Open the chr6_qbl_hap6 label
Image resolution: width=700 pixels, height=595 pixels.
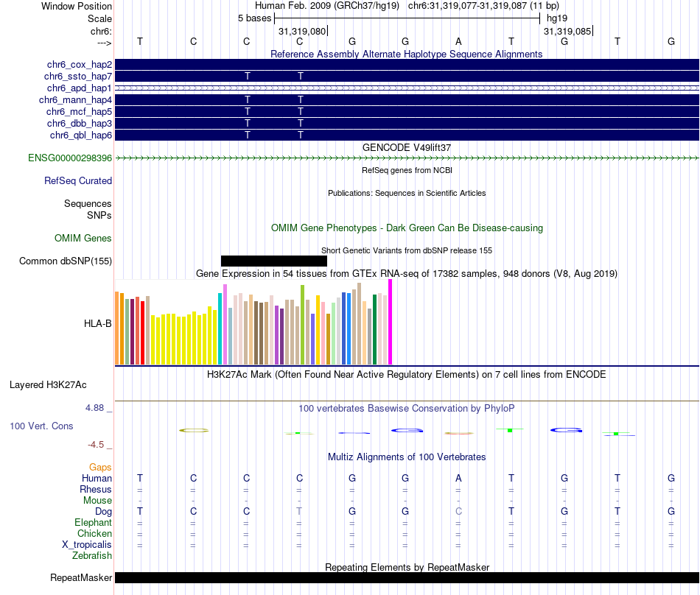click(81, 135)
